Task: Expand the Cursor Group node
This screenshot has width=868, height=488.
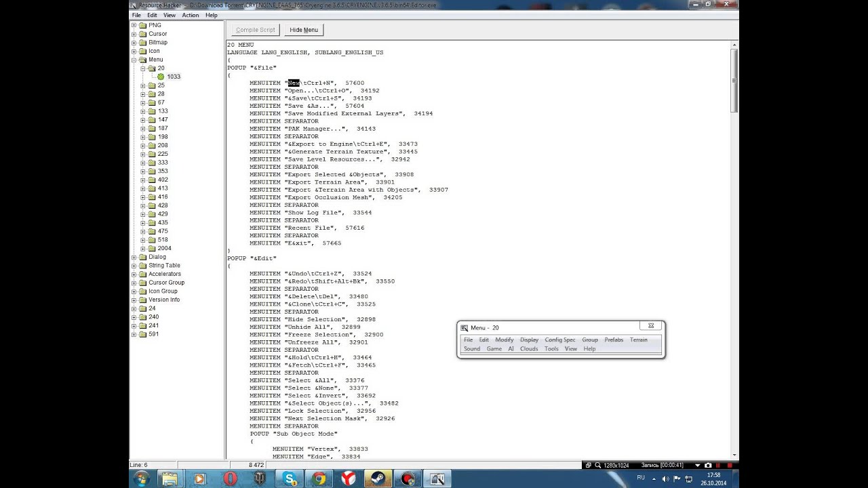Action: tap(134, 283)
